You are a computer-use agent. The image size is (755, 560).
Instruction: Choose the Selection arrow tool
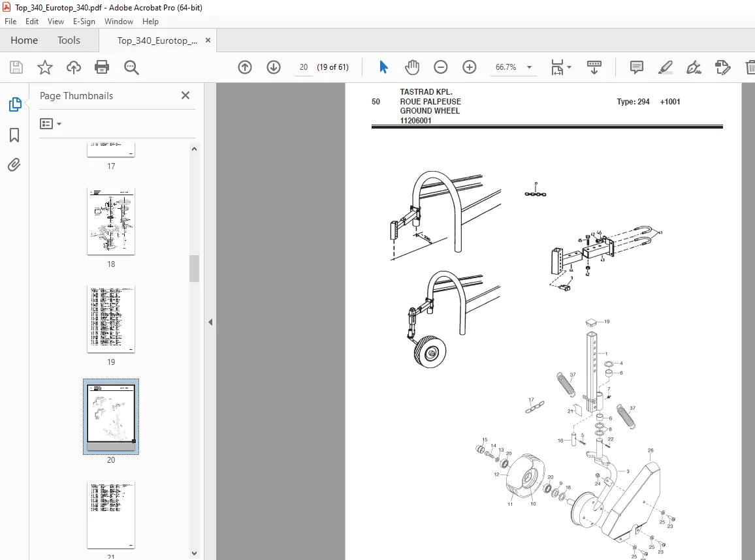[x=383, y=67]
